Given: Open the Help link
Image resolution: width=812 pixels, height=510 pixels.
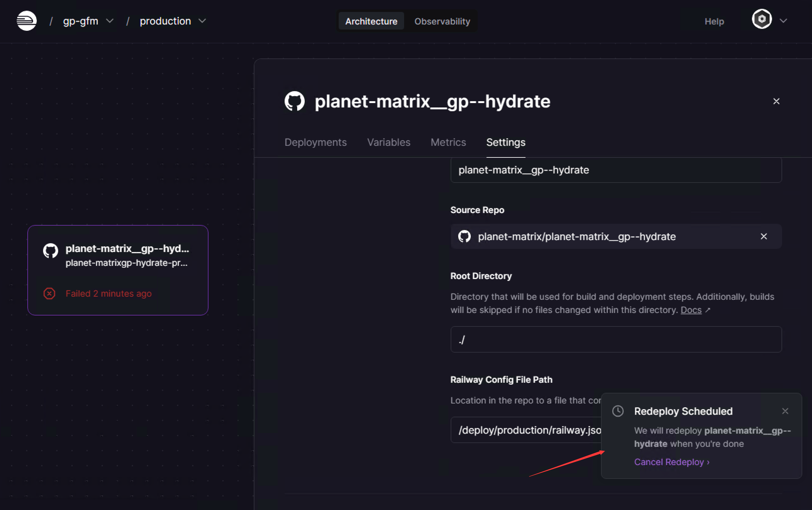Looking at the screenshot, I should tap(714, 21).
